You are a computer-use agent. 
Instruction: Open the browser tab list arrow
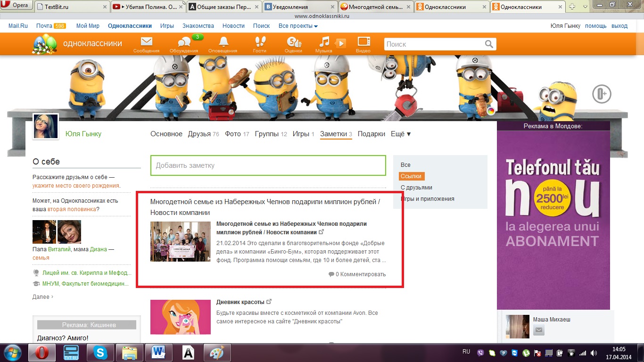[x=585, y=7]
